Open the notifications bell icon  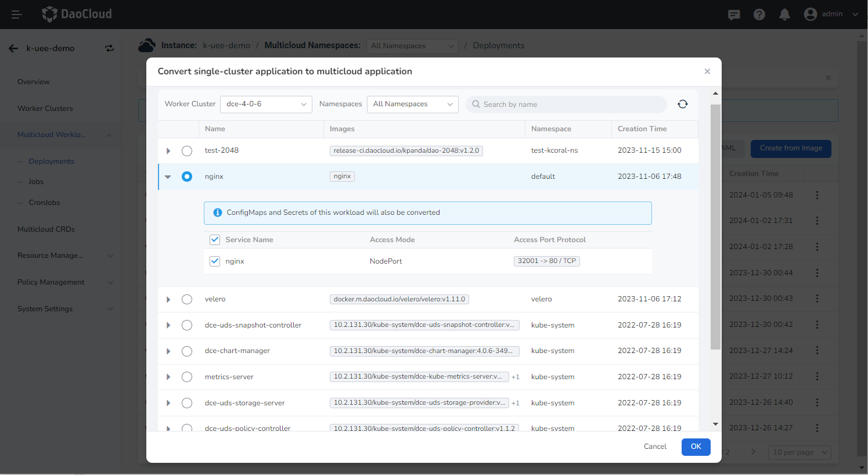(784, 15)
